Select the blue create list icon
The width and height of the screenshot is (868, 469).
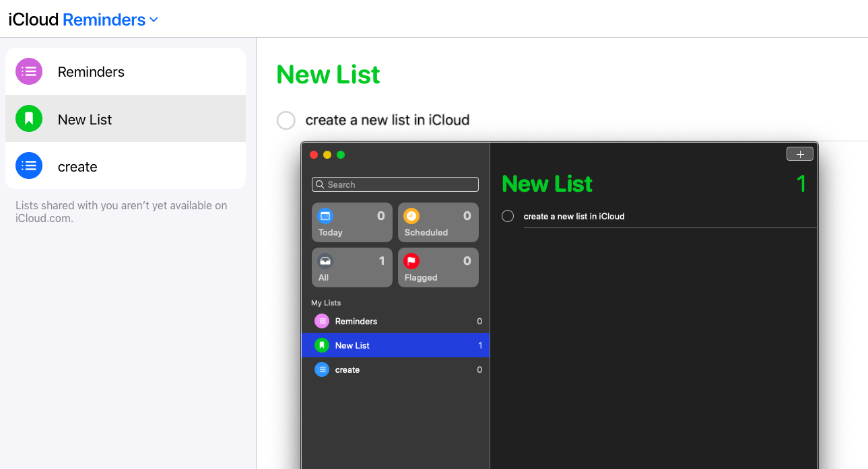click(x=28, y=166)
